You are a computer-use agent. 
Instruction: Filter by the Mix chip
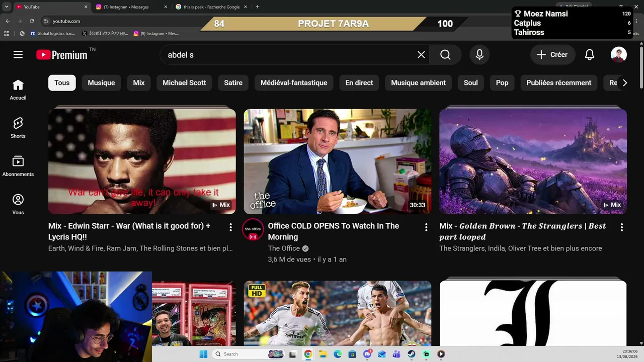click(x=139, y=83)
